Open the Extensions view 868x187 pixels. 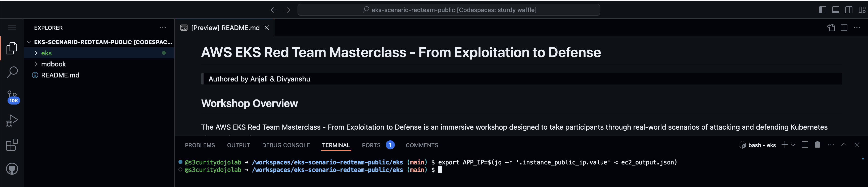[12, 145]
